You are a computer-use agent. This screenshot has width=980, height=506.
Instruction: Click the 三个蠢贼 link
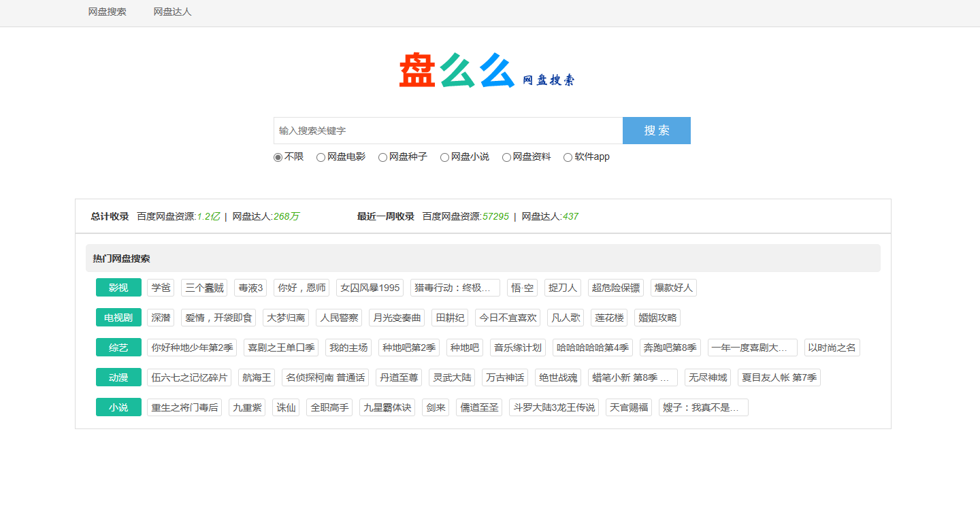pos(204,288)
